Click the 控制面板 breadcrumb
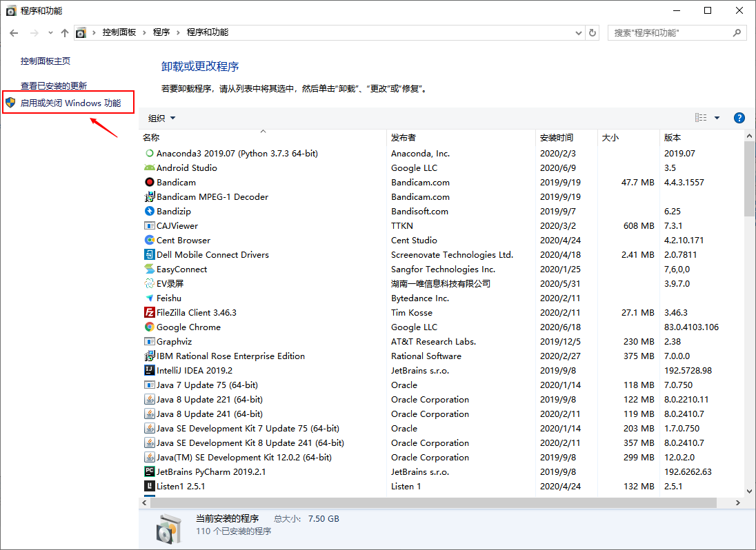The width and height of the screenshot is (756, 550). 119,32
